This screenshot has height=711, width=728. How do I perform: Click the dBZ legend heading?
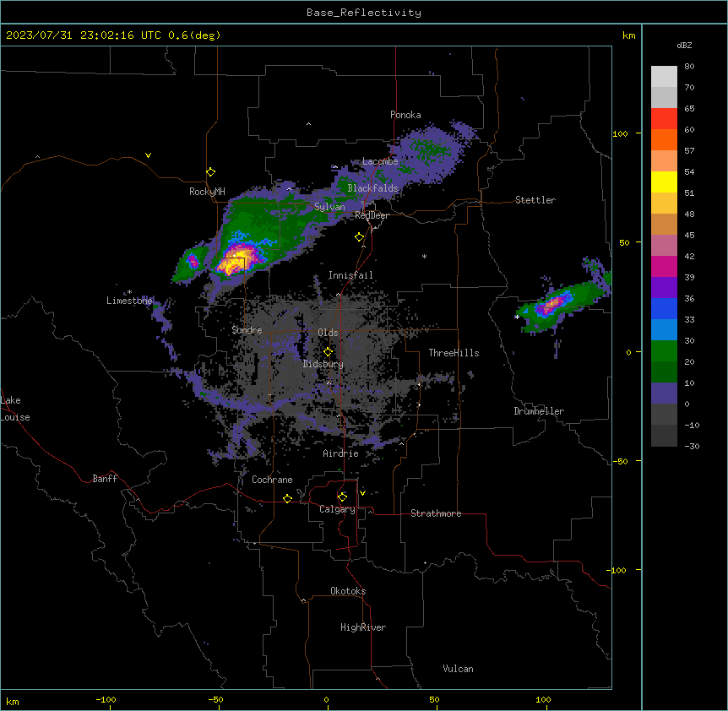tap(684, 45)
